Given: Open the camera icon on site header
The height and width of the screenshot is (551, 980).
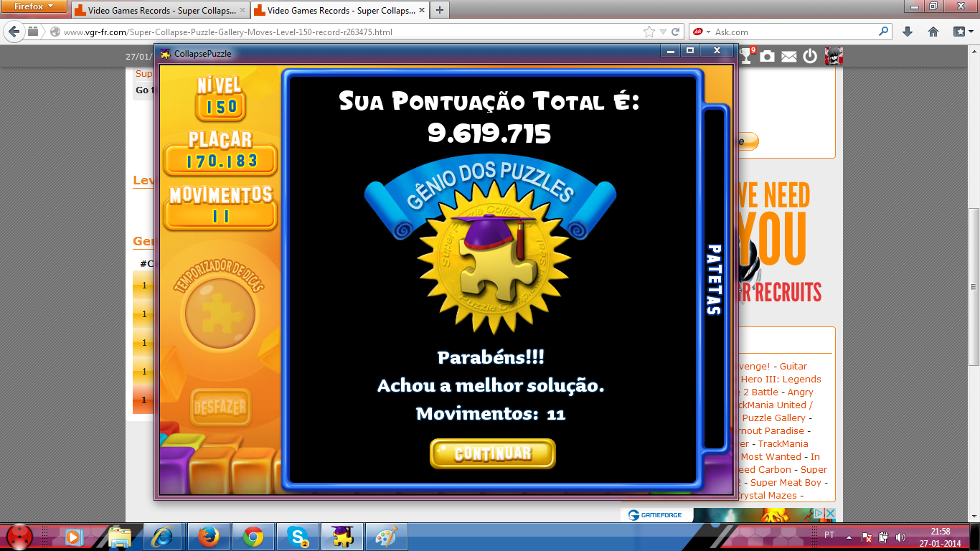Looking at the screenshot, I should pos(768,56).
